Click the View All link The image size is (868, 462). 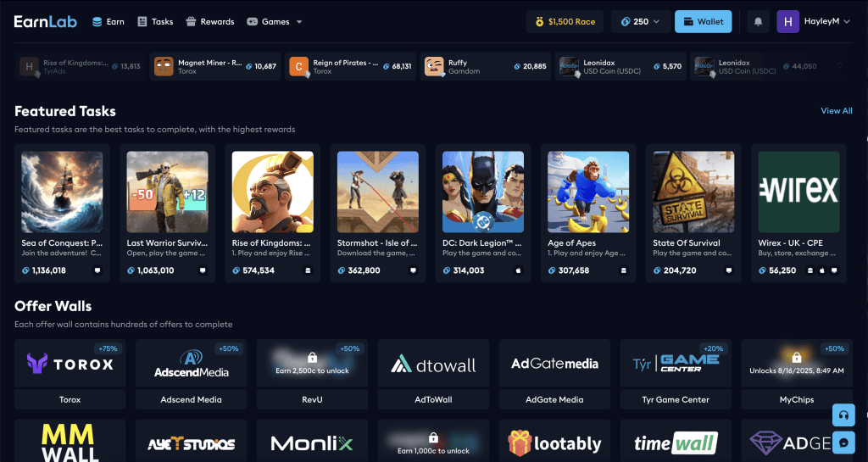point(836,111)
